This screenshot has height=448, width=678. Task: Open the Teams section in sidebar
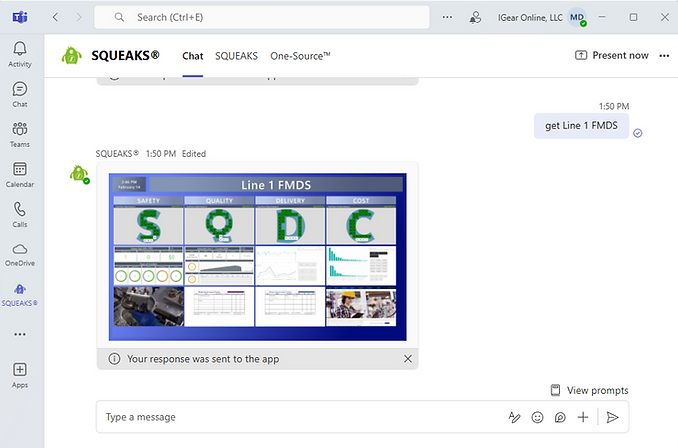pos(20,134)
